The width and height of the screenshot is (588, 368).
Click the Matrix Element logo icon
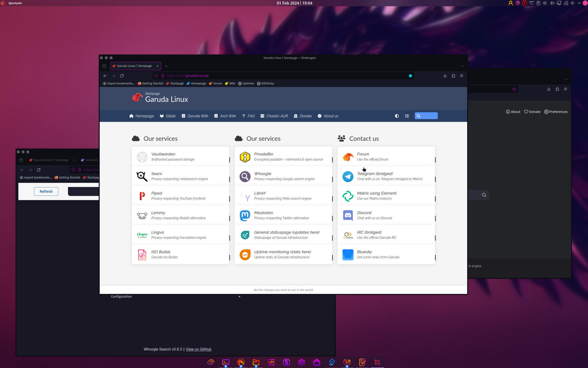click(x=348, y=196)
